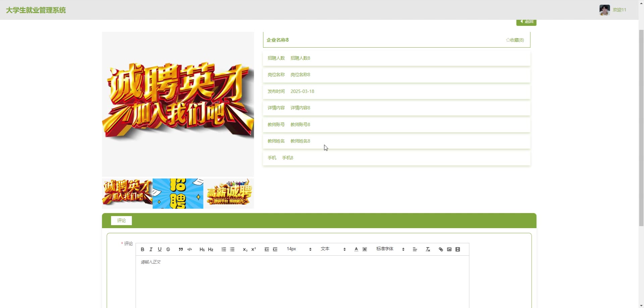644x308 pixels.
Task: Click the 教师姓名8 value
Action: click(x=300, y=141)
